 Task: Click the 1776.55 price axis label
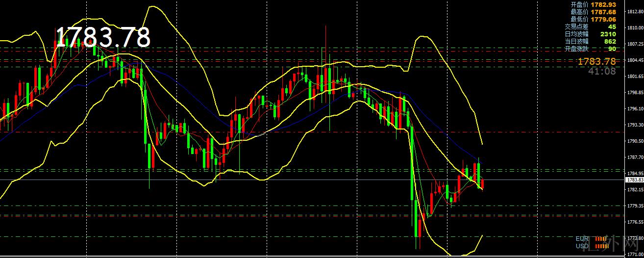pos(635,222)
